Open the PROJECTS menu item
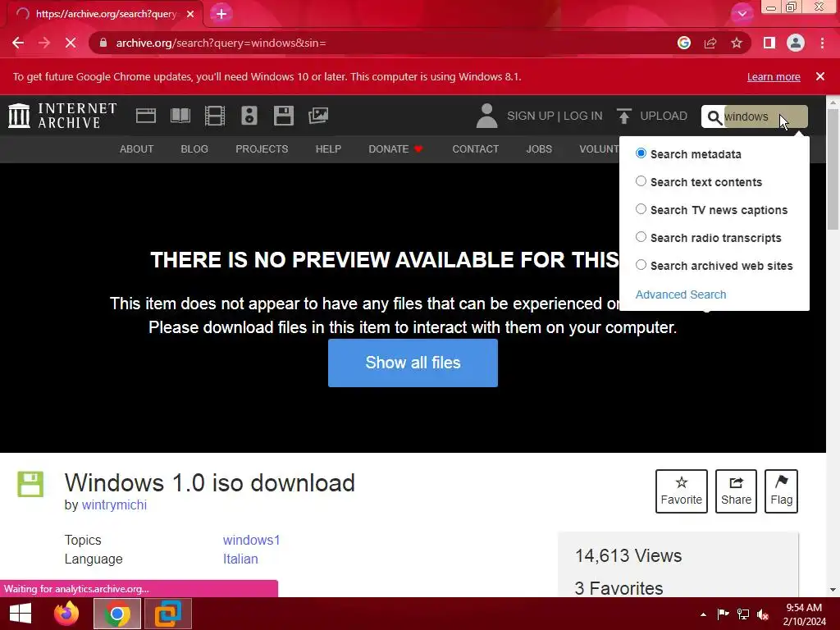The image size is (840, 630). (x=262, y=149)
